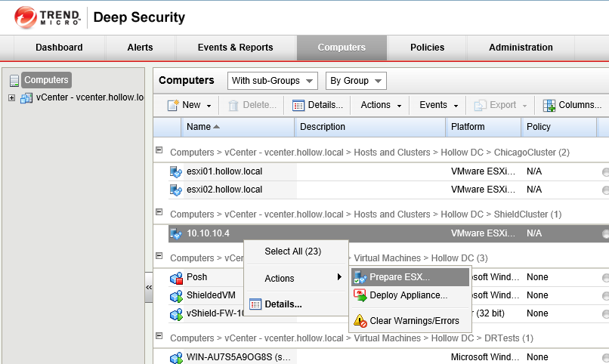Click the Columns toolbar icon
The image size is (609, 364).
click(549, 105)
